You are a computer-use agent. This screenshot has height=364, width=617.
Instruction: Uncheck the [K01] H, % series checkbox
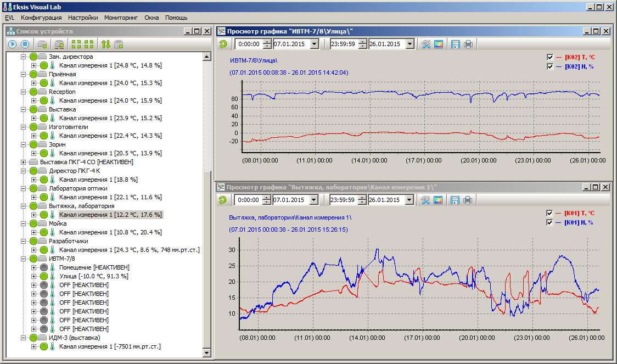(x=550, y=222)
